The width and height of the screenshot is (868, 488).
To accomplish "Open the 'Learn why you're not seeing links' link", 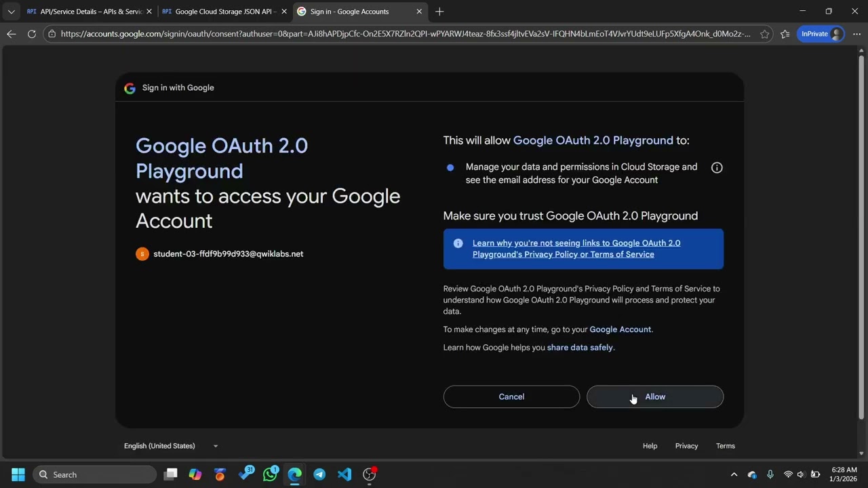I will (x=576, y=249).
